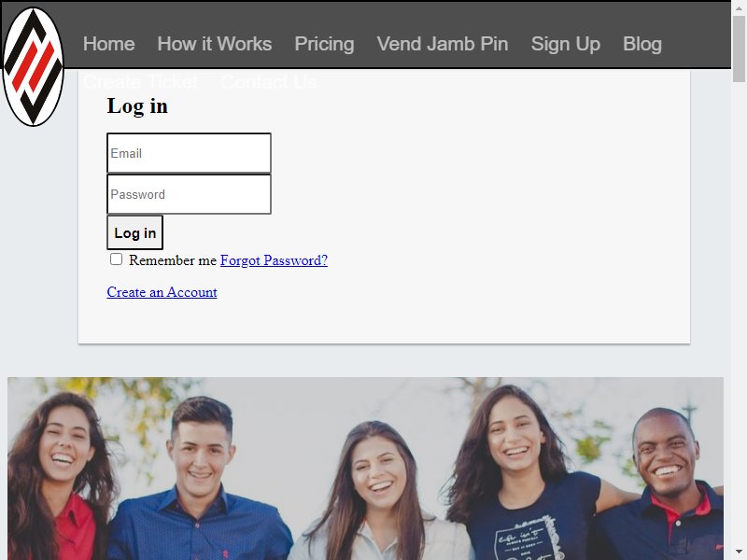Open the Create an Account link
The width and height of the screenshot is (747, 560).
(162, 292)
